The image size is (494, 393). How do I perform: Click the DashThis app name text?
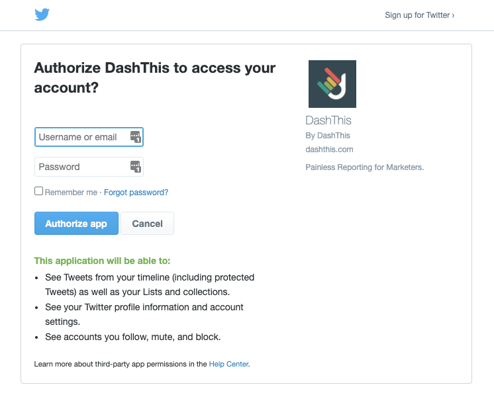pos(328,120)
